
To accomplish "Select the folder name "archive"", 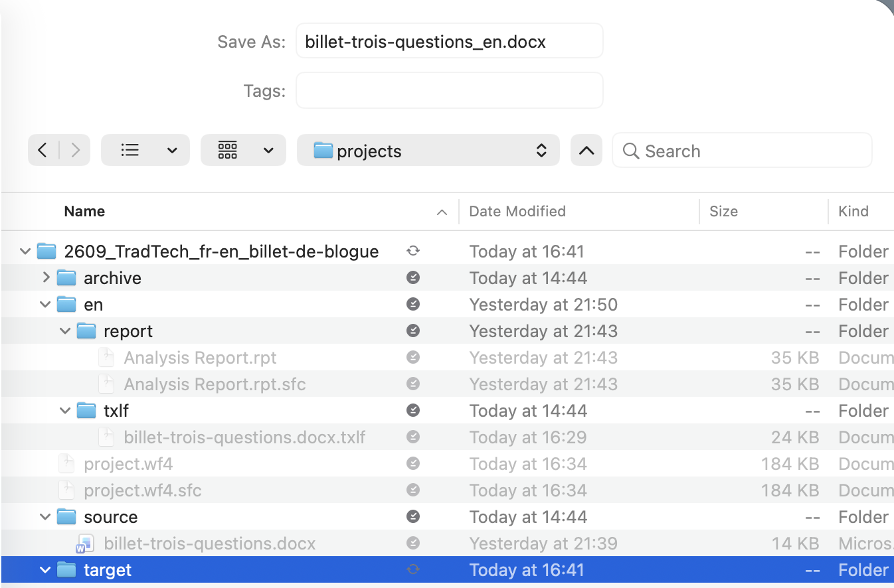I will pyautogui.click(x=112, y=278).
